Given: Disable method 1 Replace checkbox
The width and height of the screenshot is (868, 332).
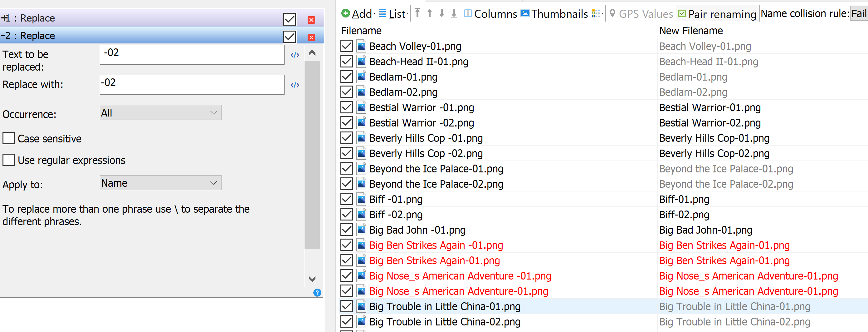Looking at the screenshot, I should pyautogui.click(x=290, y=19).
